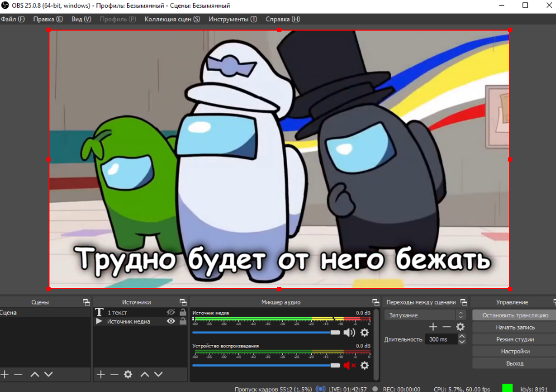Click Пропуск кадров 5512 status text
Screen dimensions: 556x392
tap(273, 389)
